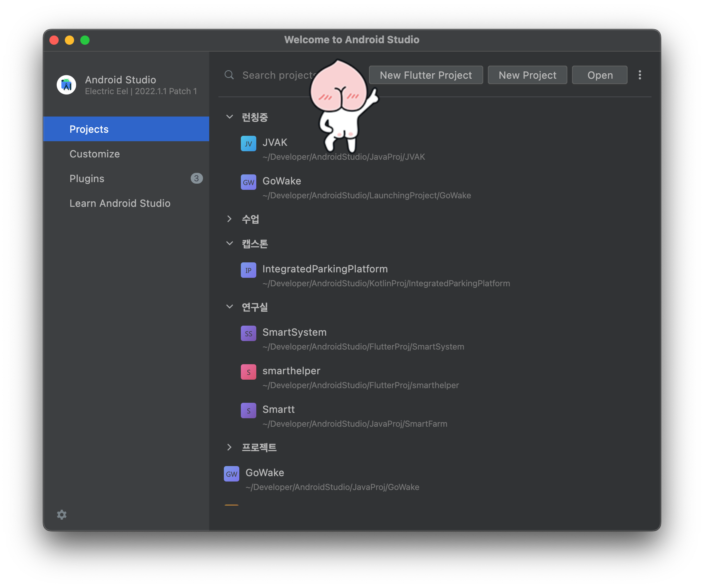Click the Android Studio logo icon
704x588 pixels.
66,84
